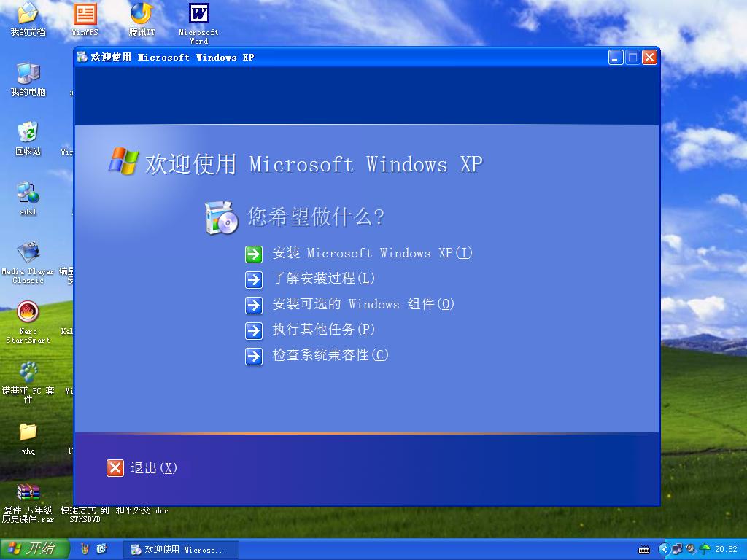Run 检查系统兼容性(C) link
Screen dimensions: 747x560
pos(330,355)
